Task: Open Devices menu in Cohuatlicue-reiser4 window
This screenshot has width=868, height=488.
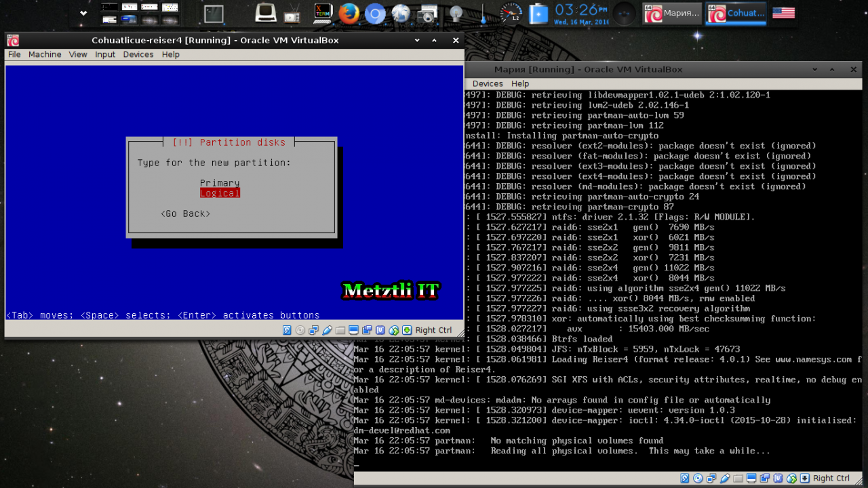Action: point(138,54)
